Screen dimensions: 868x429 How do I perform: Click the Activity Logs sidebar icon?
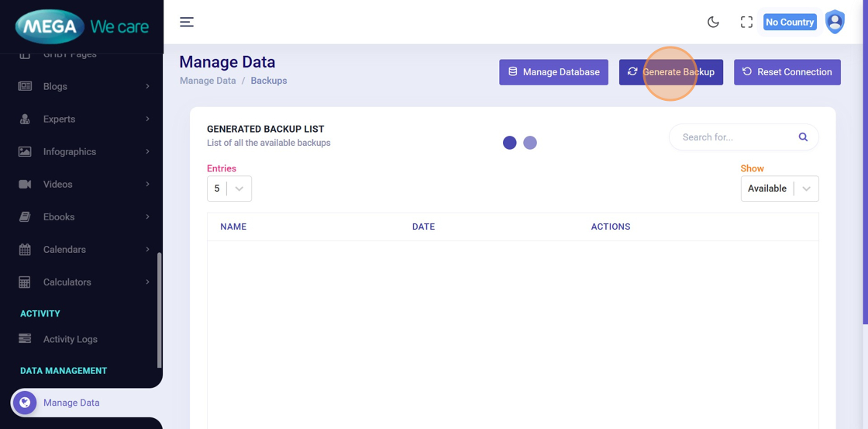(25, 339)
